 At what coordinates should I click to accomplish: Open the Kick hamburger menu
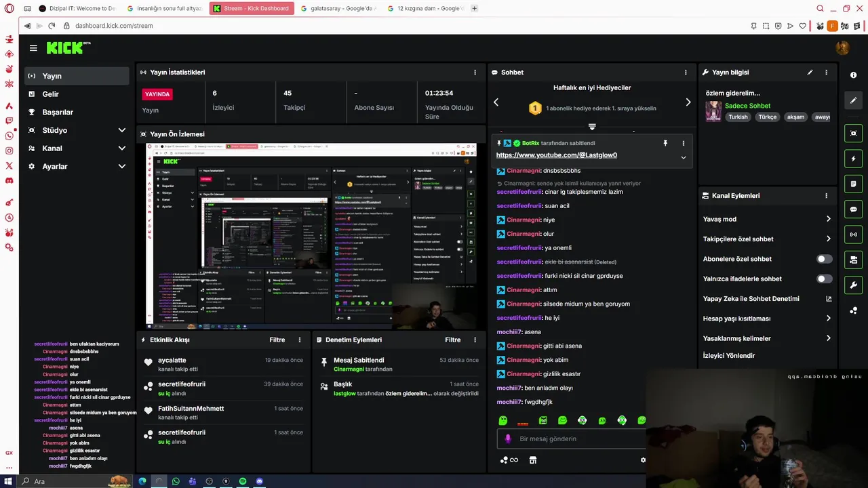pyautogui.click(x=33, y=48)
